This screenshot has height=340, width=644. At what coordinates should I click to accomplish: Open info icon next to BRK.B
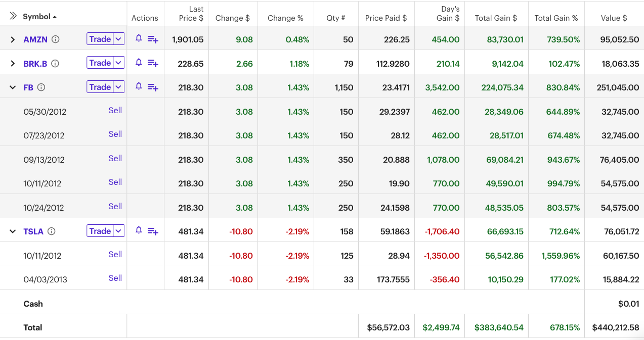(55, 64)
